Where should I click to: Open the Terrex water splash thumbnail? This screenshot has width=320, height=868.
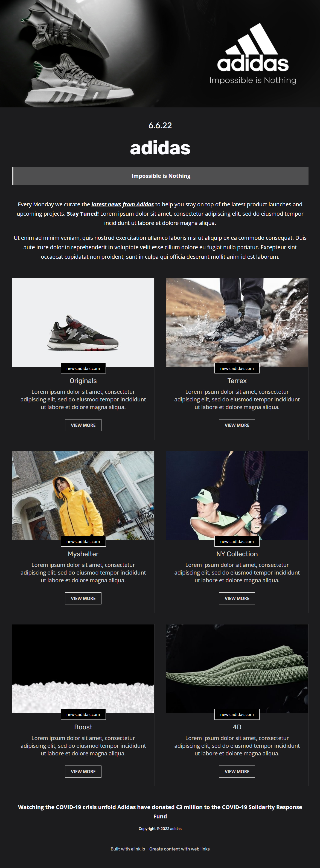[237, 322]
